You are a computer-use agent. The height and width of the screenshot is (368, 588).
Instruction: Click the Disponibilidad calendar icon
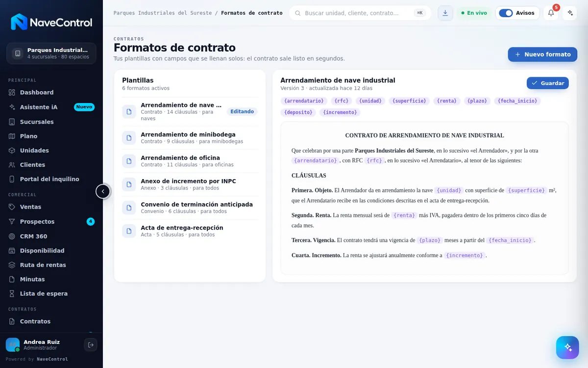12,251
